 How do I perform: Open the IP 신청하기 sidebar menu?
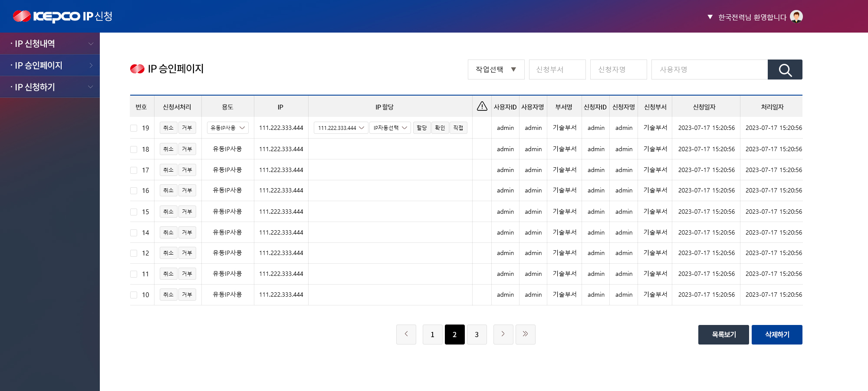coord(50,87)
